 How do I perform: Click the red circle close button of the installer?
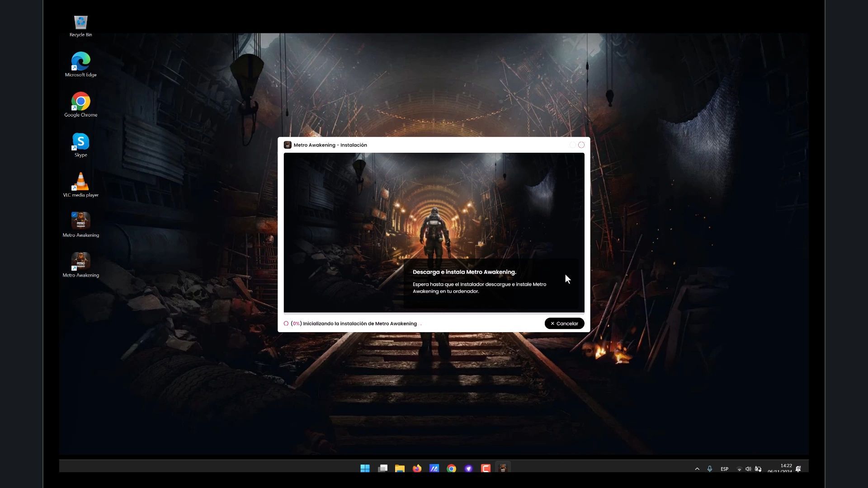click(x=581, y=145)
